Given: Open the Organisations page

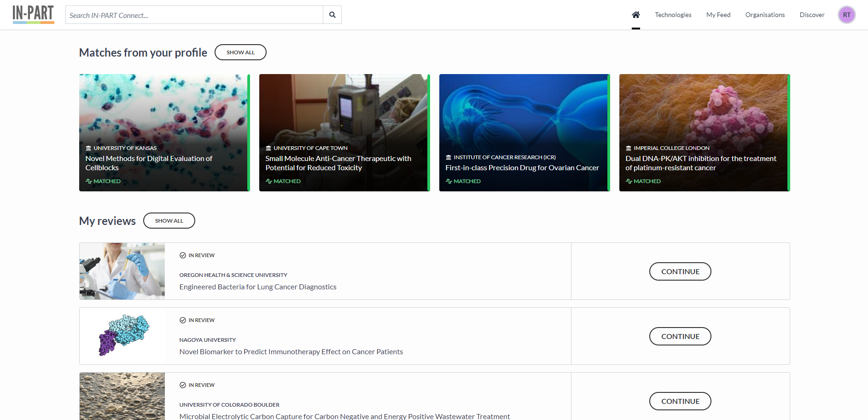Looking at the screenshot, I should 765,15.
